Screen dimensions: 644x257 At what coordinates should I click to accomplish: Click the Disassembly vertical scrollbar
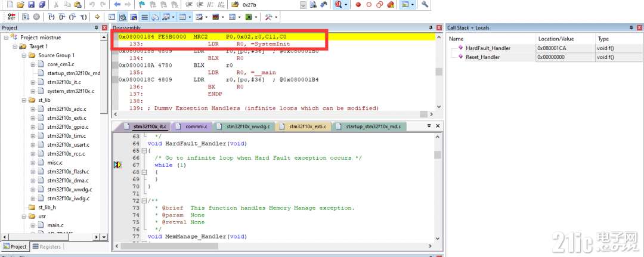(439, 72)
